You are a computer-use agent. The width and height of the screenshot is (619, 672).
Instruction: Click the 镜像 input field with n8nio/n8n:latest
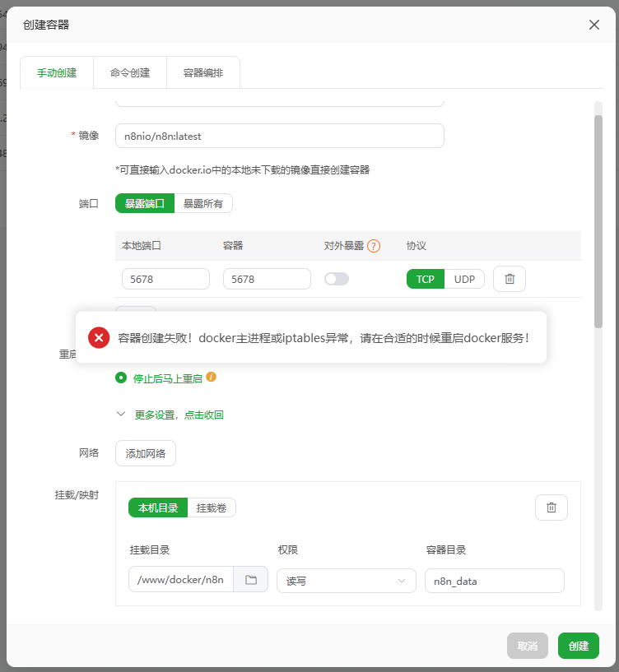point(279,136)
